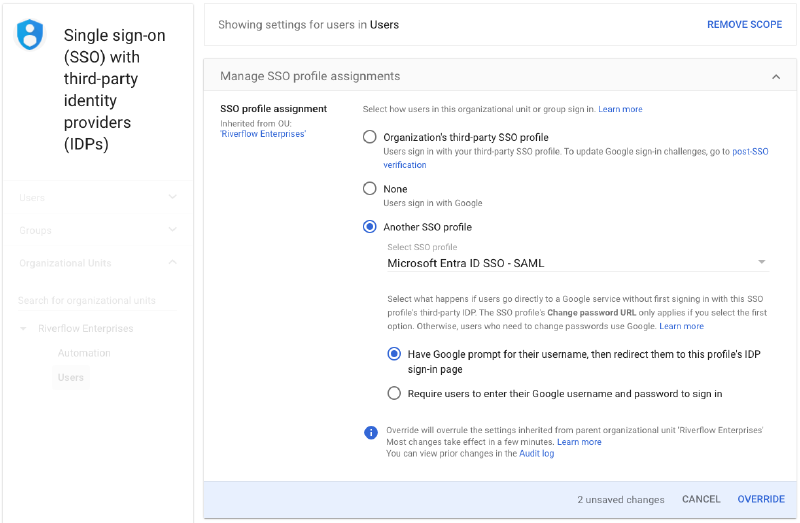
Task: Select Riverflow Enterprises in the OU tree
Action: point(86,328)
